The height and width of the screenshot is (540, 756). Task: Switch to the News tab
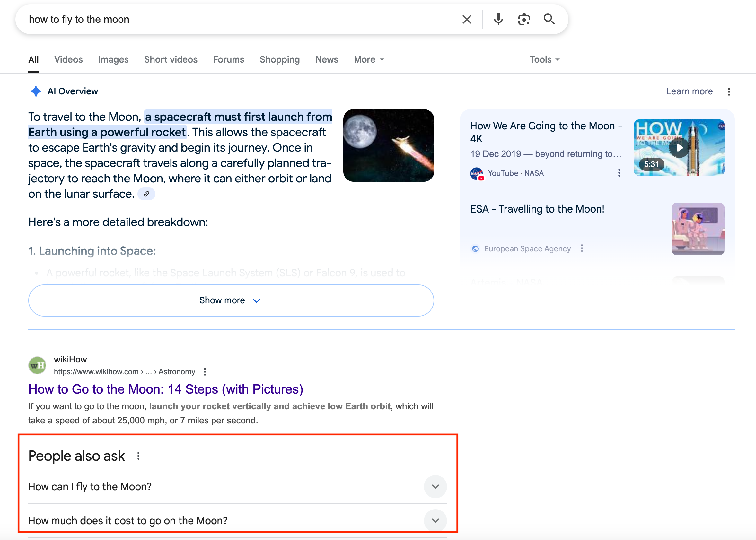[327, 59]
